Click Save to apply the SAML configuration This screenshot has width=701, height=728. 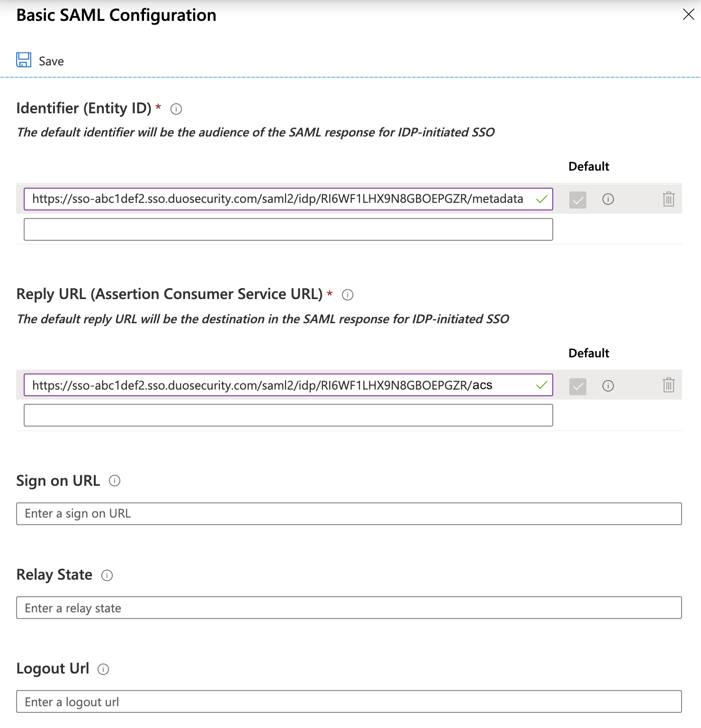pos(51,61)
